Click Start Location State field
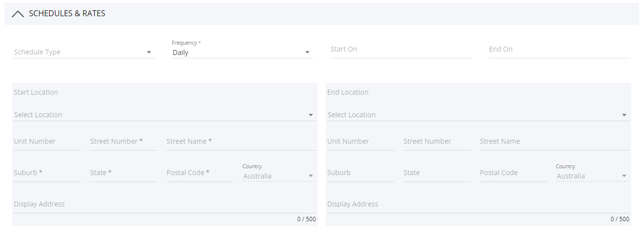Screen dimensions: 644x232 [x=123, y=173]
